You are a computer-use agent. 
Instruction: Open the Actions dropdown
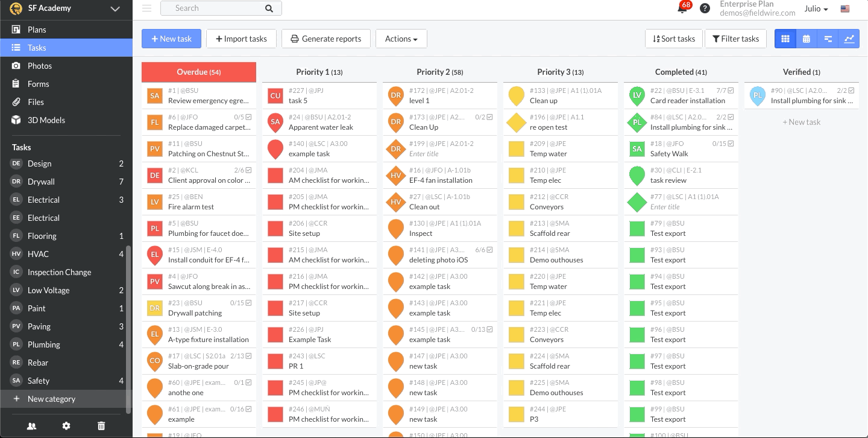point(401,38)
